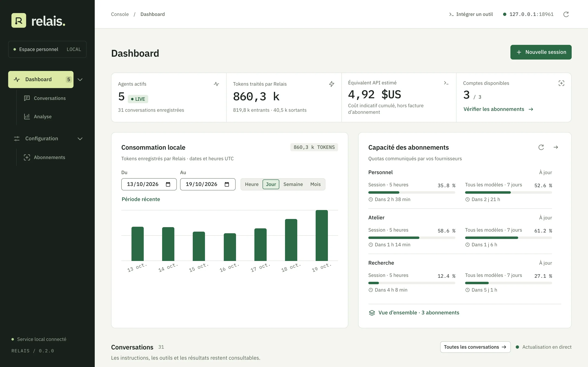This screenshot has width=588, height=367.
Task: Click the Comptes disponibles scan icon
Action: 561,83
